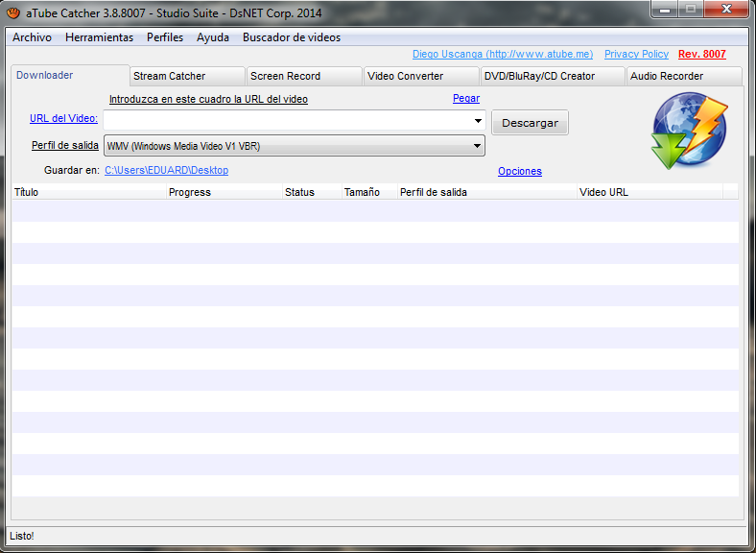Image resolution: width=756 pixels, height=553 pixels.
Task: Open the Privacy Policy link
Action: point(636,54)
